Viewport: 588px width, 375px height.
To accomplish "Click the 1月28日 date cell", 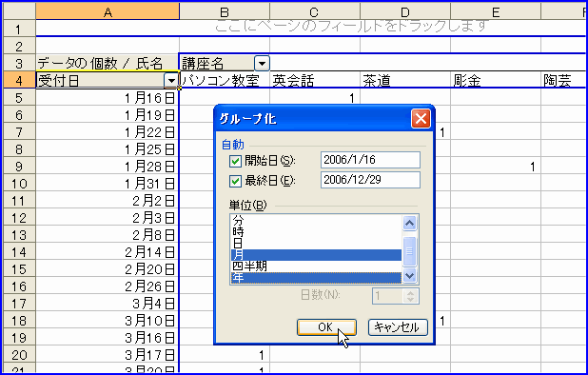I will pos(108,167).
